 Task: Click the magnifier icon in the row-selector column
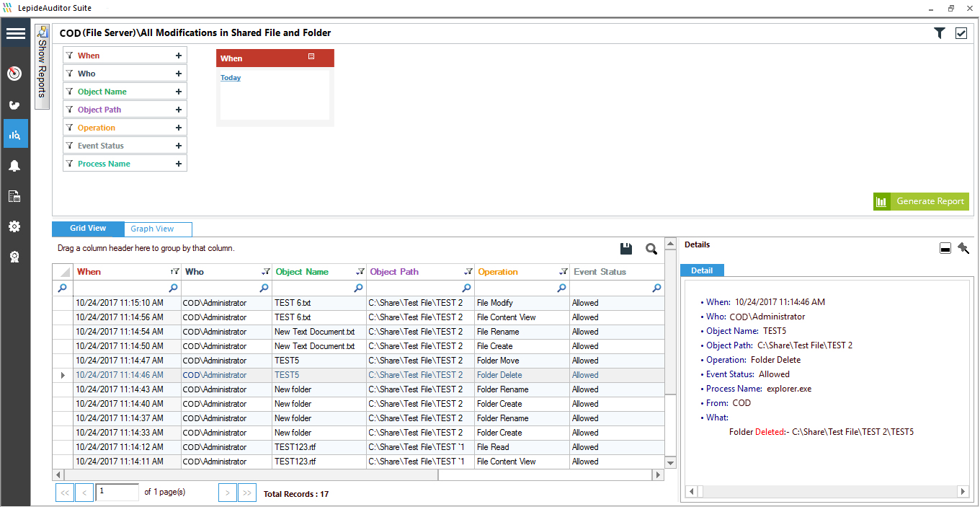(x=62, y=288)
